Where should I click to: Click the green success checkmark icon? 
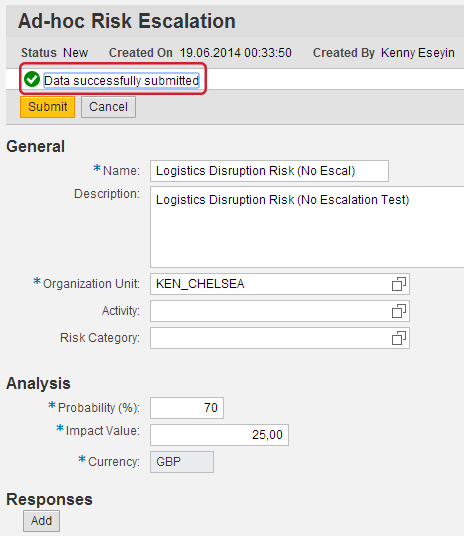coord(32,79)
